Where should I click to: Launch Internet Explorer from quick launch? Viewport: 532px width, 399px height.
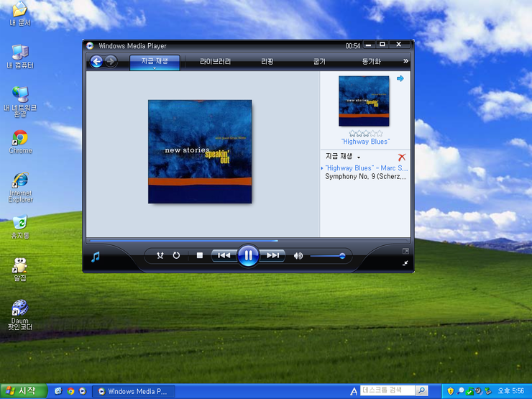point(58,391)
